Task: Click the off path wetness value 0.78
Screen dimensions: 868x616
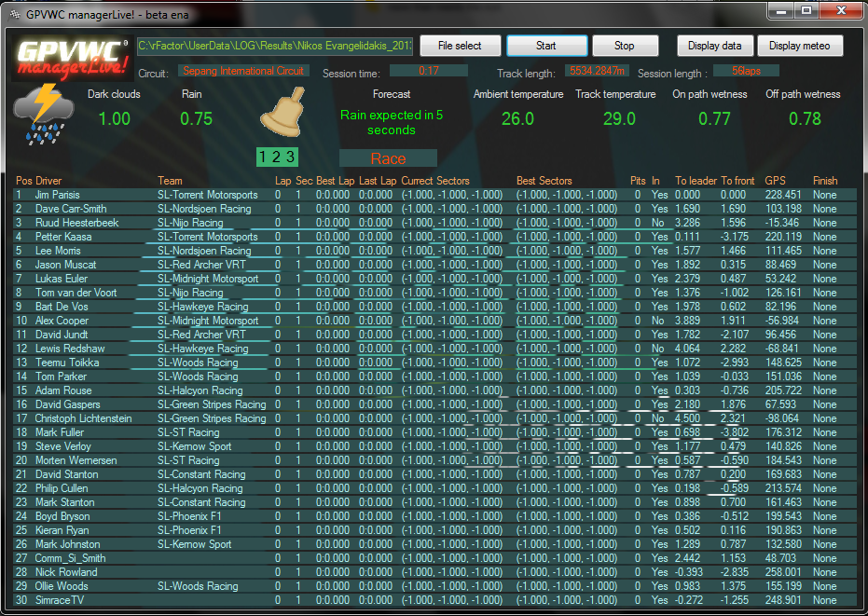Action: point(805,118)
